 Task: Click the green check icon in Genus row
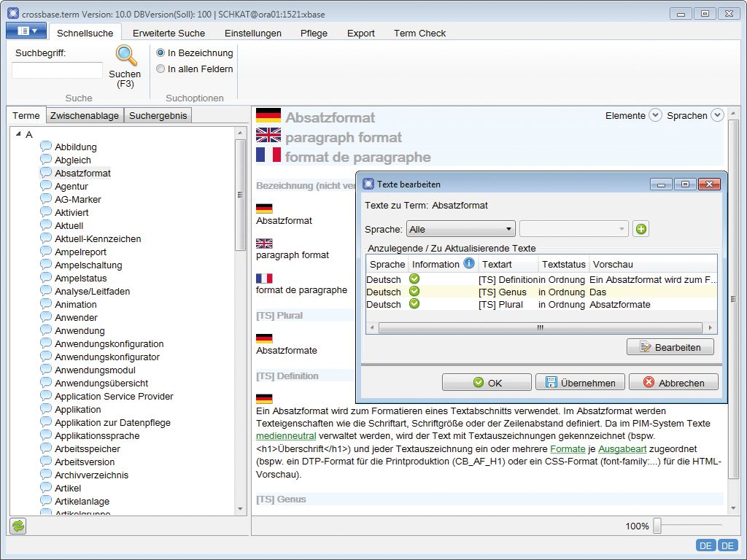coord(414,292)
